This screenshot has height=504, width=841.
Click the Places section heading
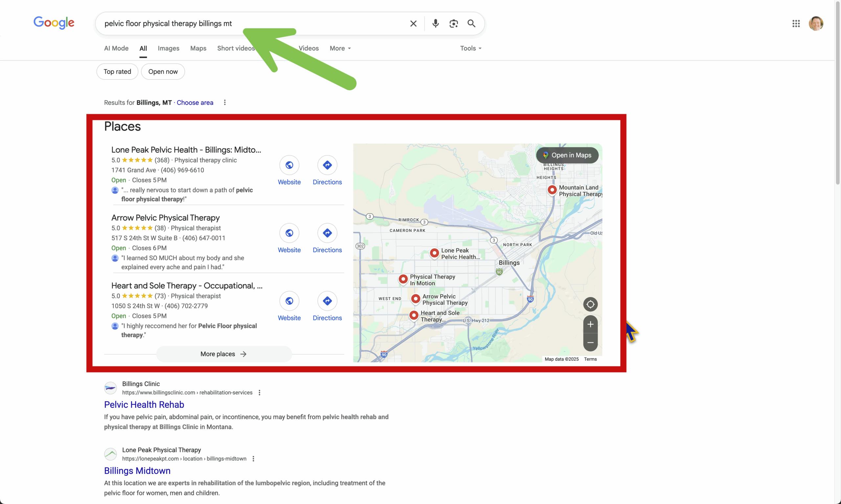tap(122, 126)
